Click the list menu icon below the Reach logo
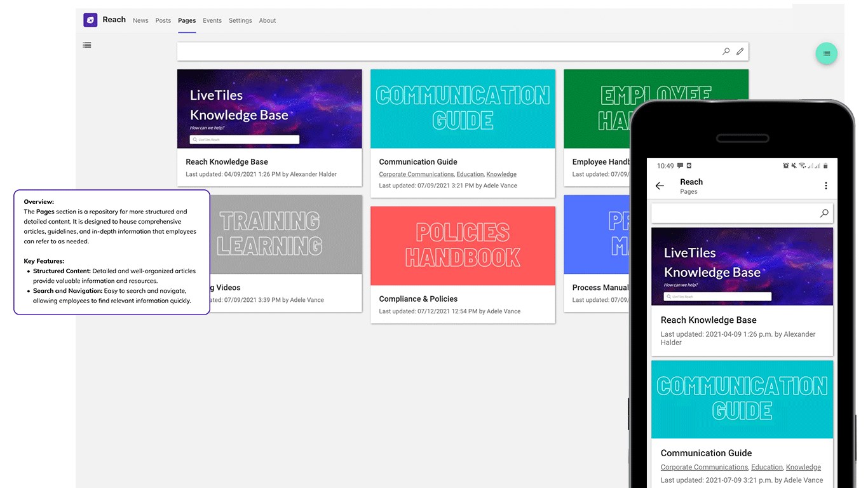This screenshot has height=488, width=868. pos(87,45)
